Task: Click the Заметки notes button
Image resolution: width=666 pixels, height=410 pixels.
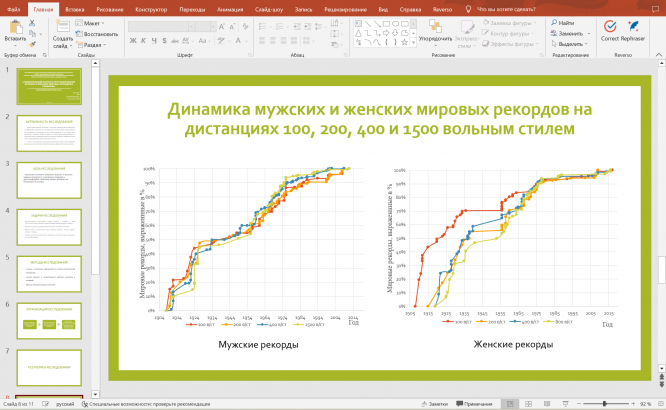Action: coord(435,404)
